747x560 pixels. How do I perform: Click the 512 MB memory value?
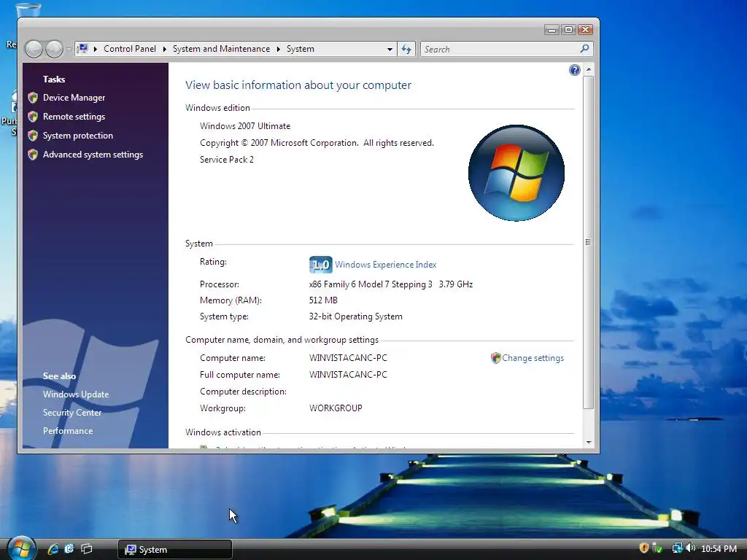[323, 300]
